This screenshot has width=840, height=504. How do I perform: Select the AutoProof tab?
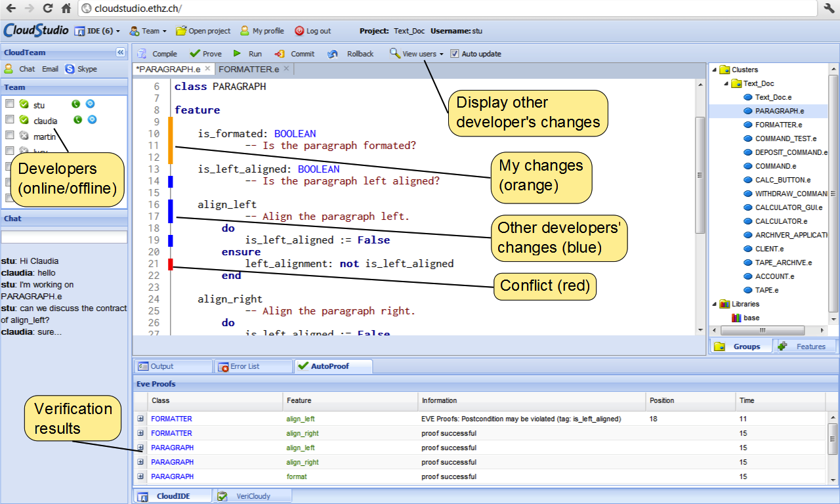(333, 366)
